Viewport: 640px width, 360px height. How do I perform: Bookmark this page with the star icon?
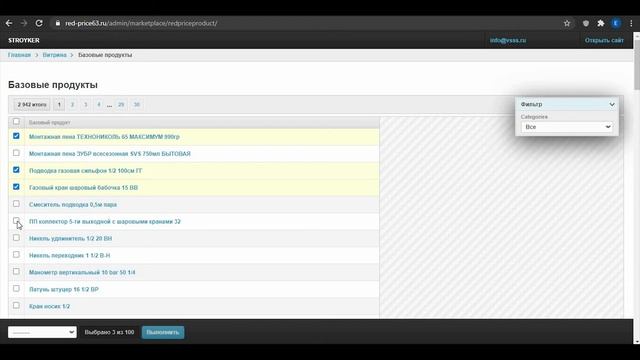pyautogui.click(x=567, y=23)
